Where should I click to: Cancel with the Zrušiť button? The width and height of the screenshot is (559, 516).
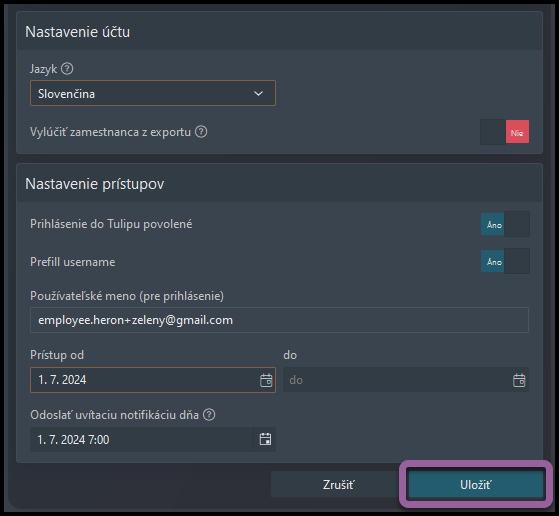[x=338, y=484]
